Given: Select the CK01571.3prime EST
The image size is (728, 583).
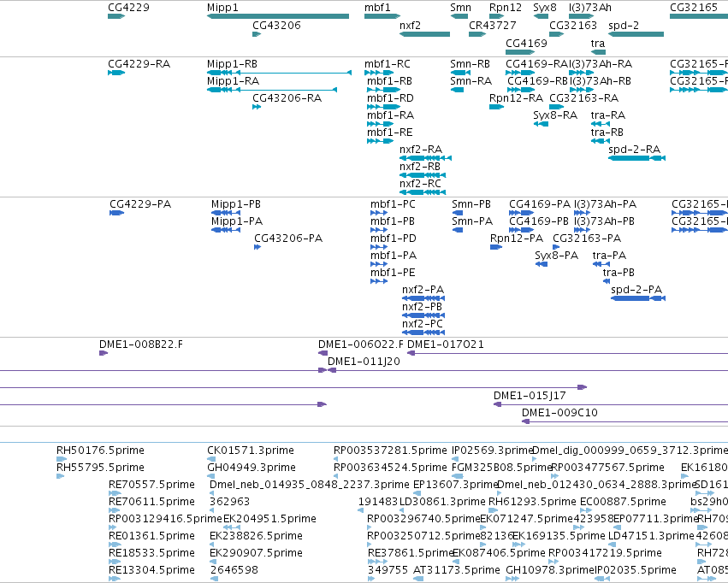Looking at the screenshot, I should pyautogui.click(x=211, y=459).
